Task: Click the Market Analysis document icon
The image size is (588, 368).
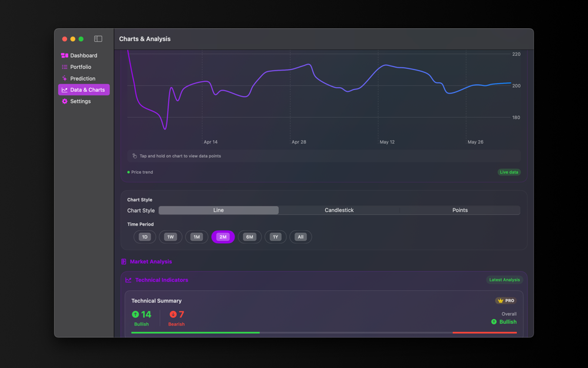Action: pyautogui.click(x=123, y=261)
